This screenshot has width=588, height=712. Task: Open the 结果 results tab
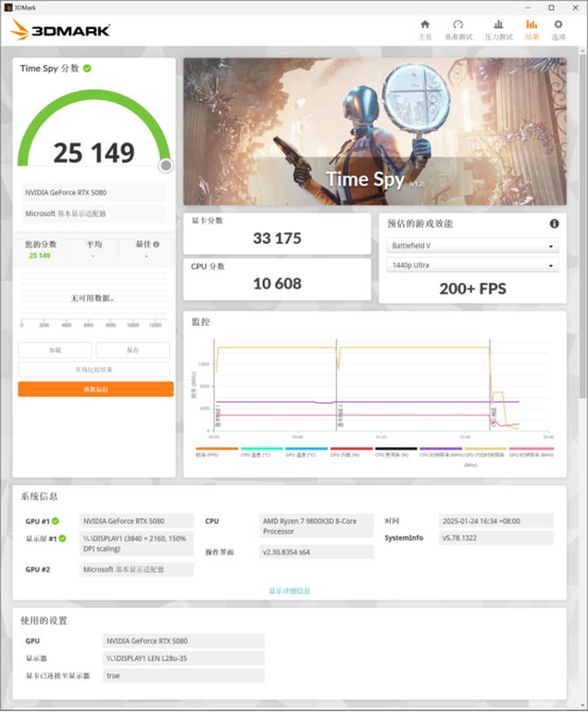(532, 30)
